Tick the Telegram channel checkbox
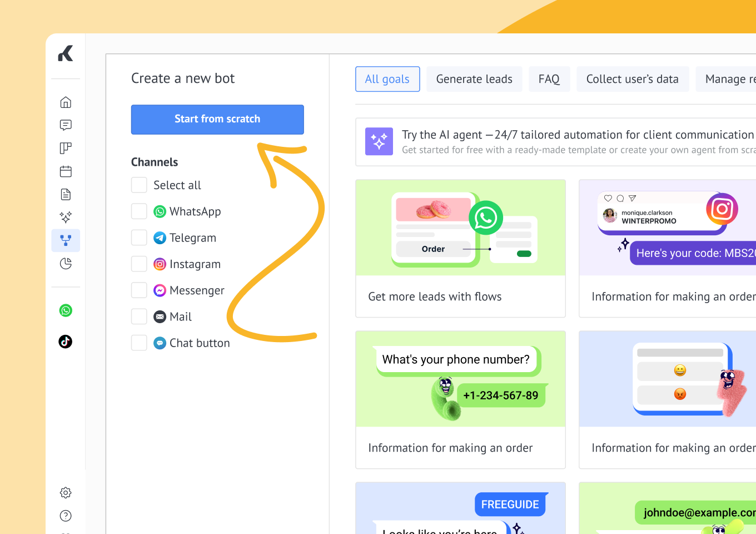The width and height of the screenshot is (756, 534). (x=139, y=238)
